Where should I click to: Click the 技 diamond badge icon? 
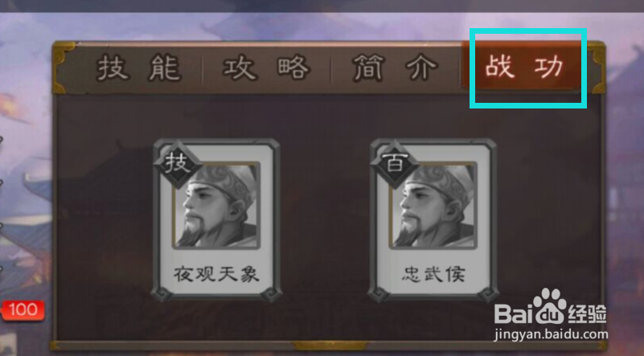pyautogui.click(x=178, y=164)
